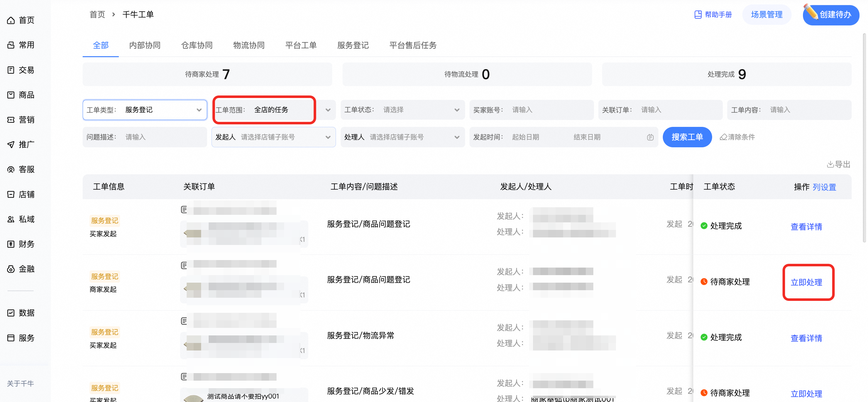Open 关于千牛 at sidebar bottom
The width and height of the screenshot is (868, 402).
click(x=20, y=383)
